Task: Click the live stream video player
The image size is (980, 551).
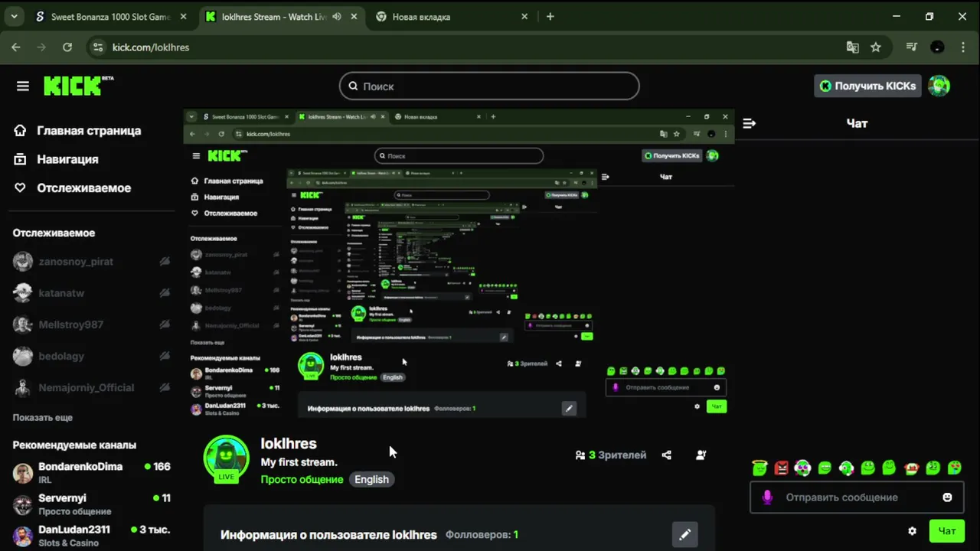Action: pyautogui.click(x=459, y=264)
